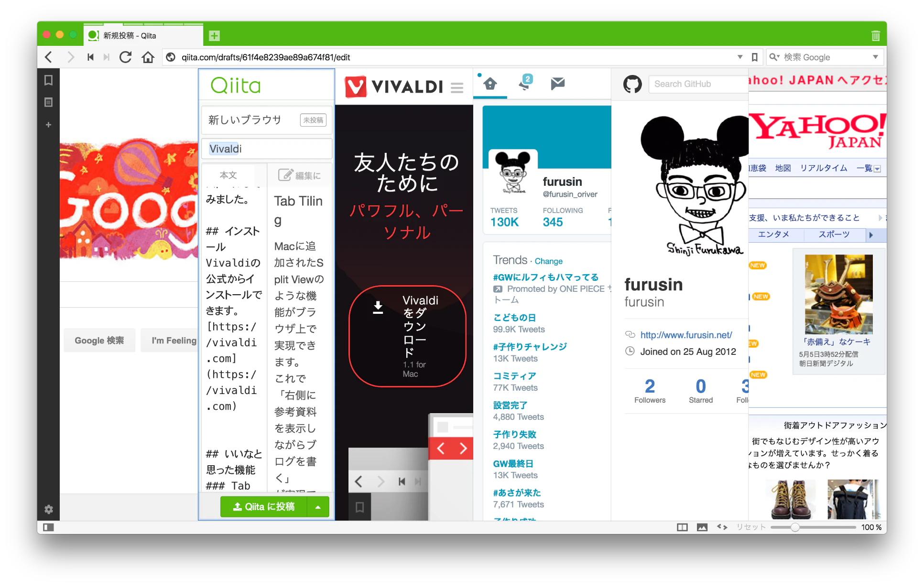Screen dimensions: 924x587
Task: Open the Qiita post options caret dropdown
Action: (318, 507)
